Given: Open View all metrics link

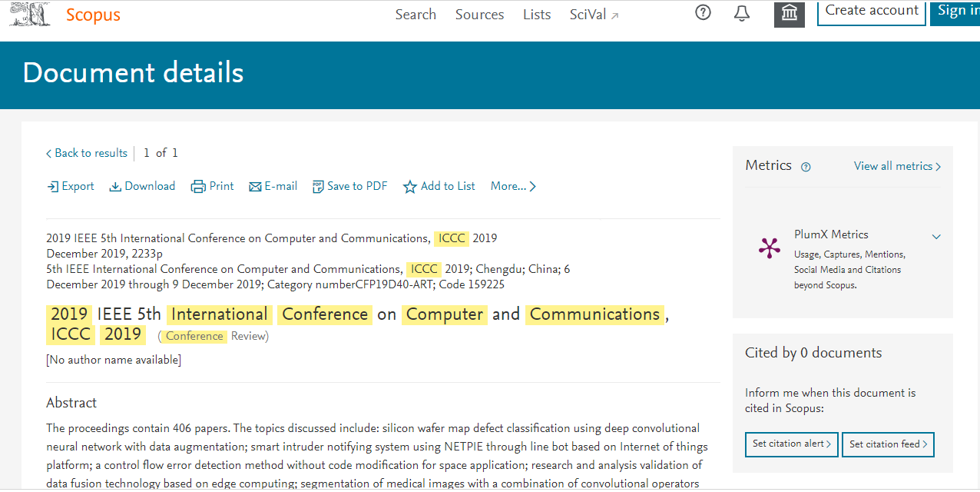Looking at the screenshot, I should coord(897,166).
